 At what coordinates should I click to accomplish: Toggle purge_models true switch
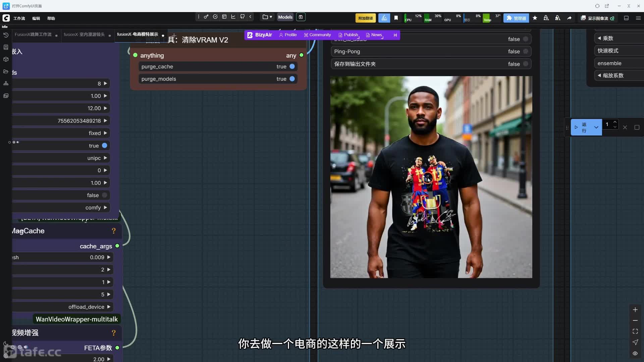(x=292, y=79)
